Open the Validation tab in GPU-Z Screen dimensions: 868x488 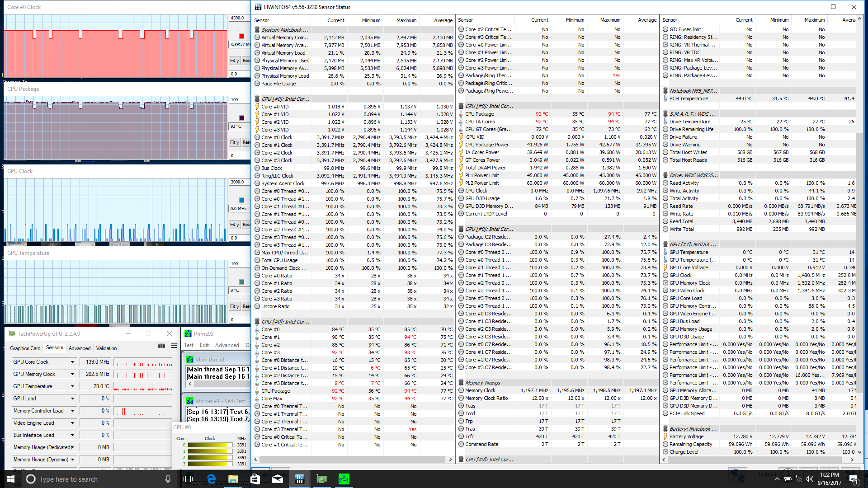point(106,348)
